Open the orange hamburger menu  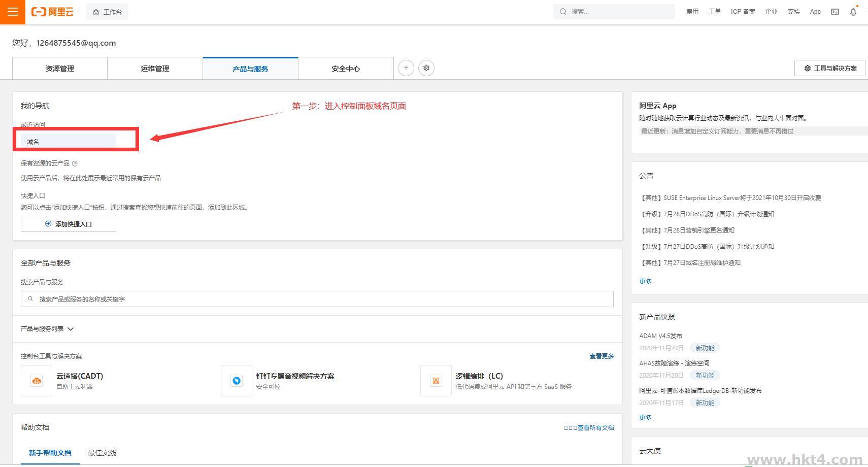click(x=13, y=12)
